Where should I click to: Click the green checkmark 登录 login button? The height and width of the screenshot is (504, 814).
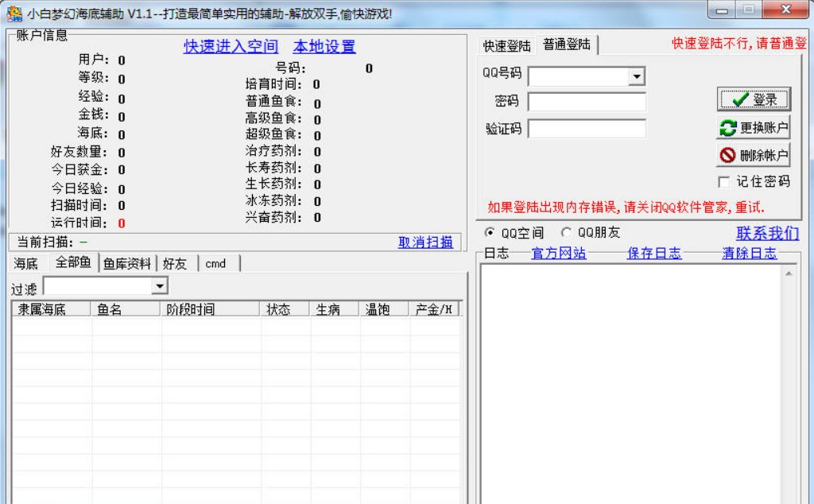pos(754,99)
